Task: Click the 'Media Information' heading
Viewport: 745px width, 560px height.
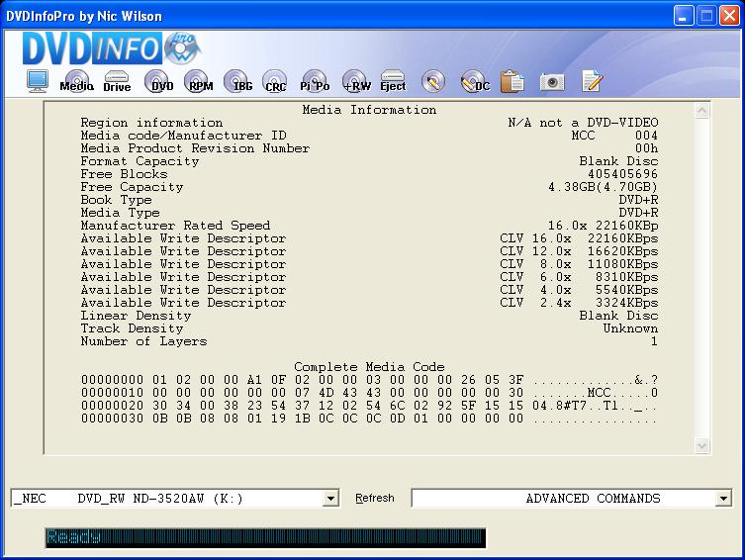Action: point(369,110)
